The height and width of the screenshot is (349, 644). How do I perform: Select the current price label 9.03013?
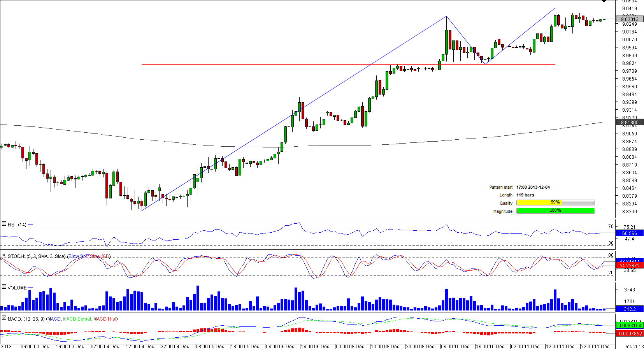630,19
